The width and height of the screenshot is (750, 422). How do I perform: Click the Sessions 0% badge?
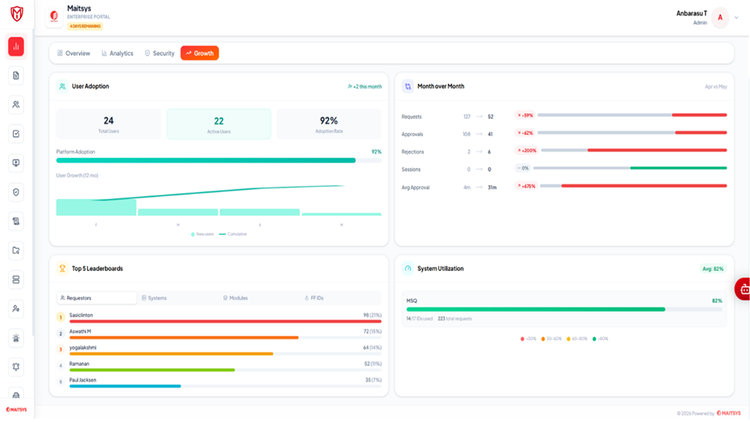522,168
